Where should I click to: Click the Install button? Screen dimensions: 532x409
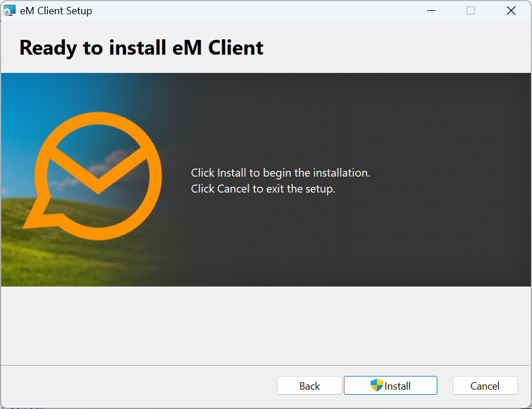[390, 385]
